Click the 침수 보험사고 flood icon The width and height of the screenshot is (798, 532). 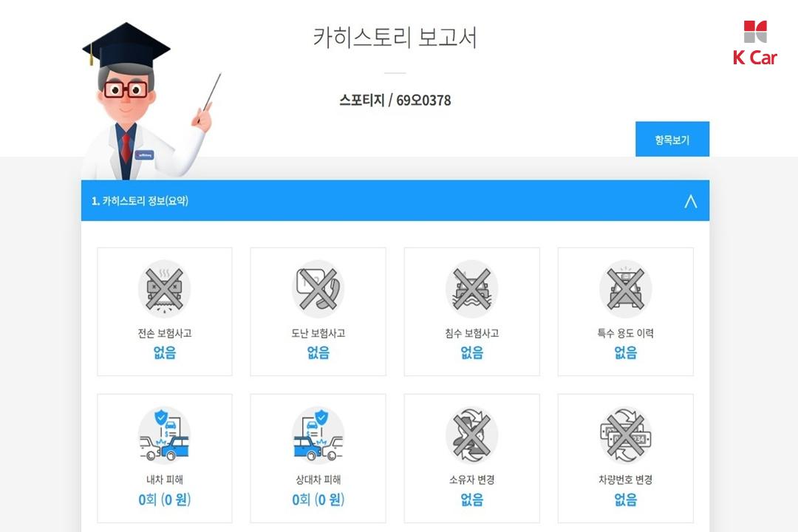471,289
